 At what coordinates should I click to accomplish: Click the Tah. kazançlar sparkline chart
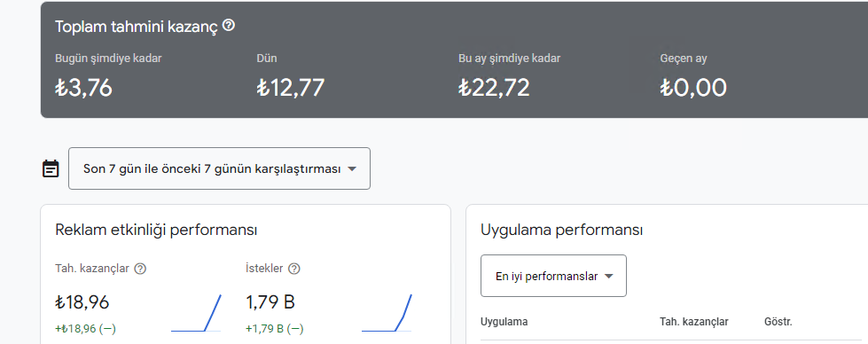click(196, 313)
